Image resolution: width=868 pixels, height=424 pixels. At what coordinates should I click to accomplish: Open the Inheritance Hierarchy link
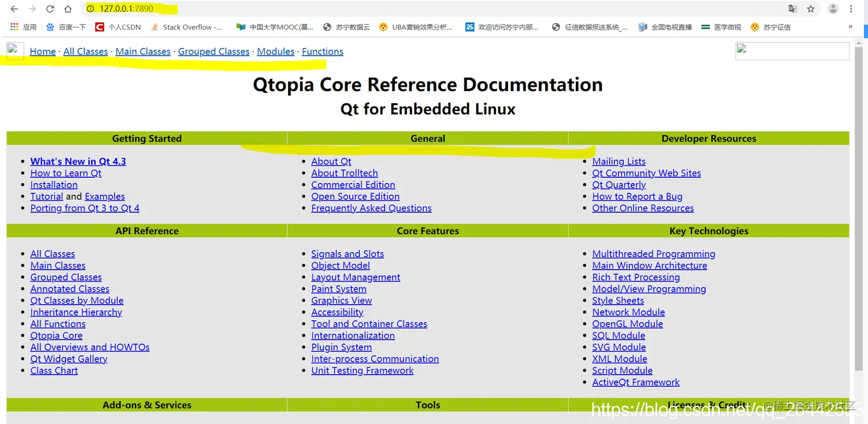pos(76,312)
